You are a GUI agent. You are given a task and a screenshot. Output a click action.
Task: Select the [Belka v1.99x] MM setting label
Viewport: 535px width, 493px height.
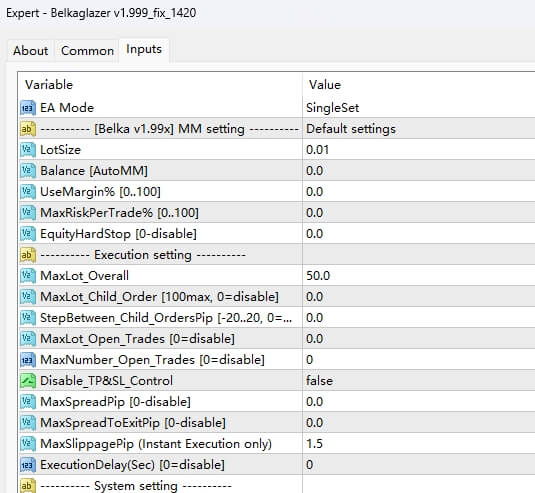click(x=170, y=129)
